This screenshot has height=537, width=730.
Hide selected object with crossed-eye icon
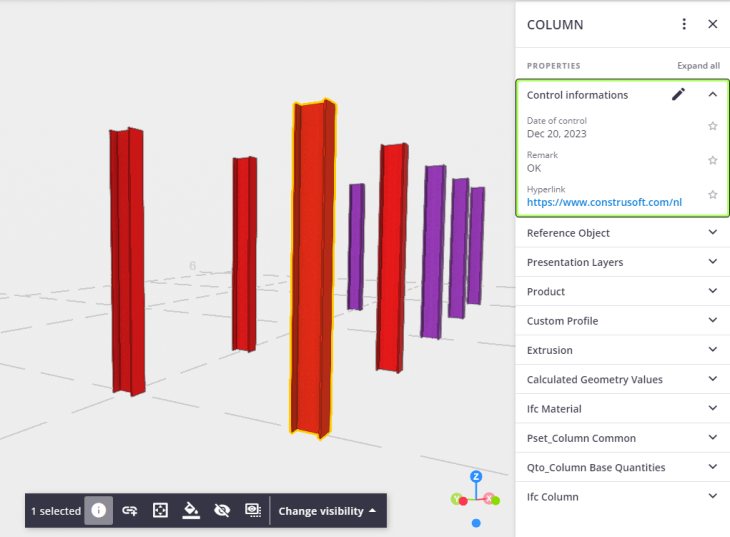222,511
